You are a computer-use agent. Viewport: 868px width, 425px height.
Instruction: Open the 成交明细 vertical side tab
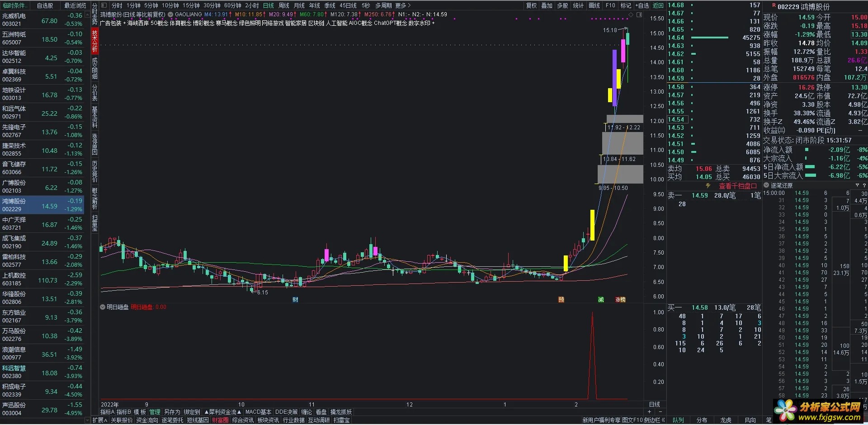coord(94,68)
